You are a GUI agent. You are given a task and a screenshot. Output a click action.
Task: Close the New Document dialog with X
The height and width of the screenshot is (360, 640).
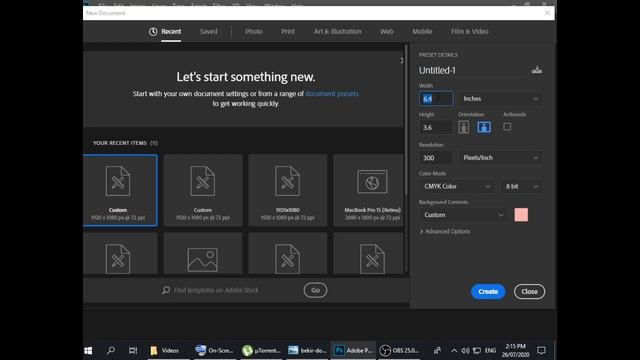pos(547,13)
